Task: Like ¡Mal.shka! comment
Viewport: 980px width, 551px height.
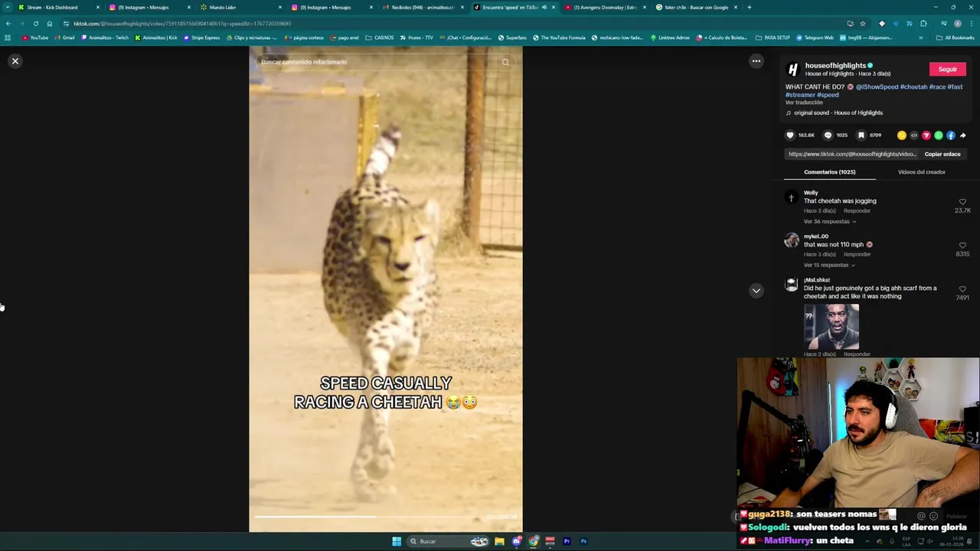Action: coord(962,289)
